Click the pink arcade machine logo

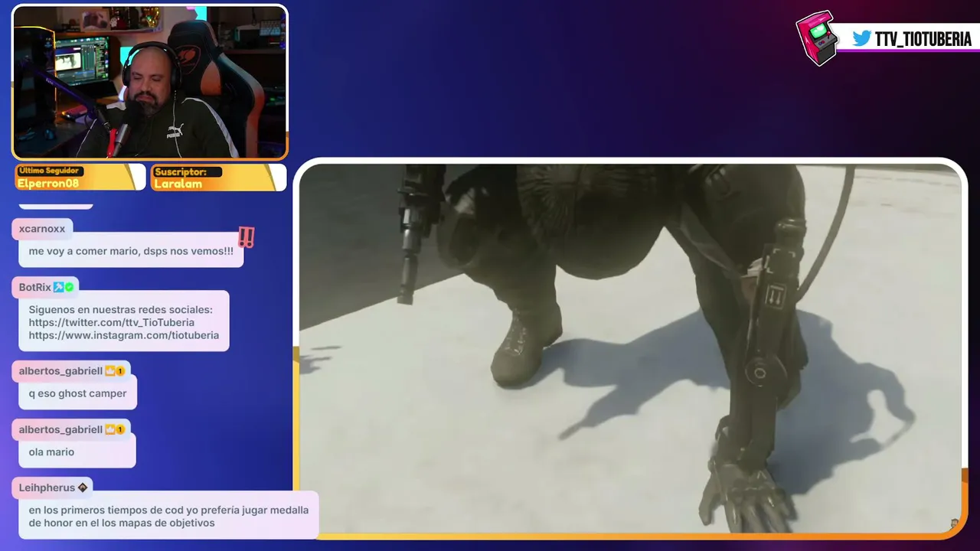coord(816,37)
